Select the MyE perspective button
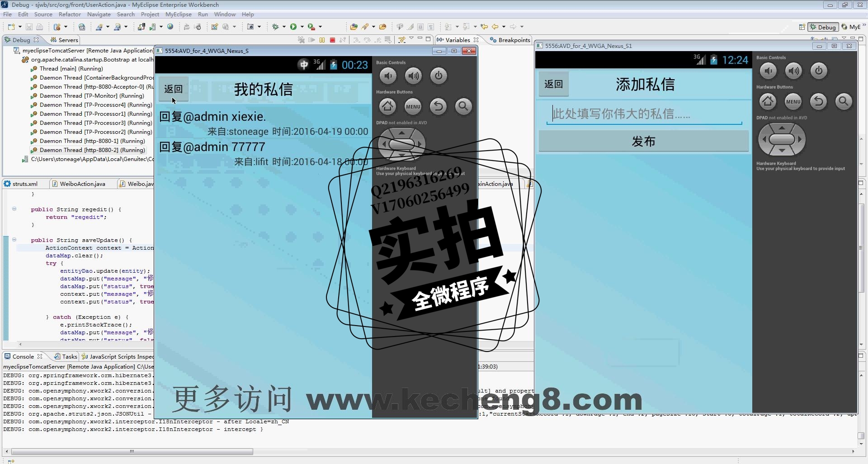868x464 pixels. 851,27
